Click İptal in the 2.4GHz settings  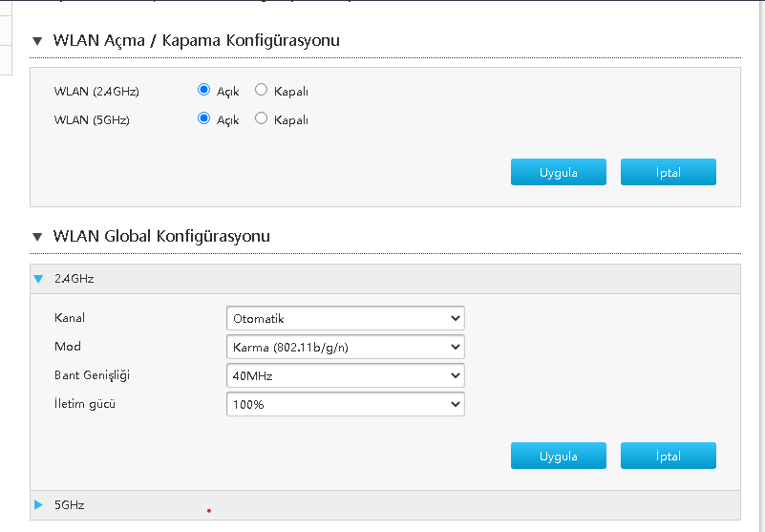click(x=668, y=456)
